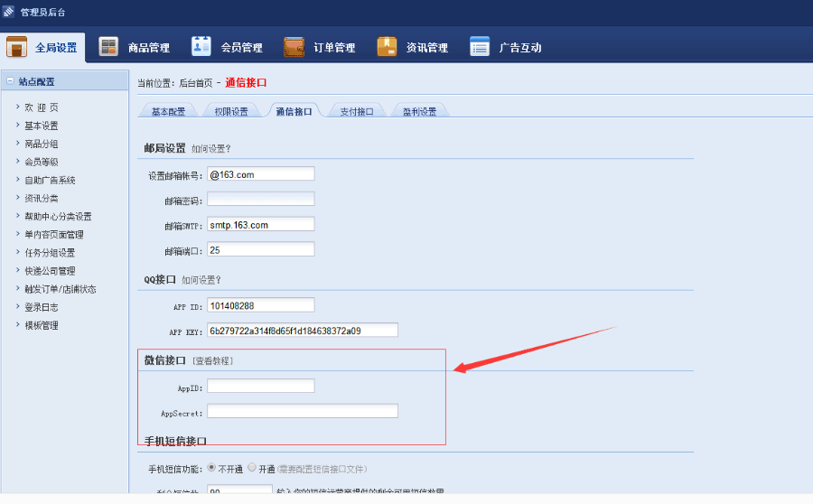Image resolution: width=813 pixels, height=504 pixels.
Task: Focus the 邮箱SMTP input field
Action: pos(261,224)
